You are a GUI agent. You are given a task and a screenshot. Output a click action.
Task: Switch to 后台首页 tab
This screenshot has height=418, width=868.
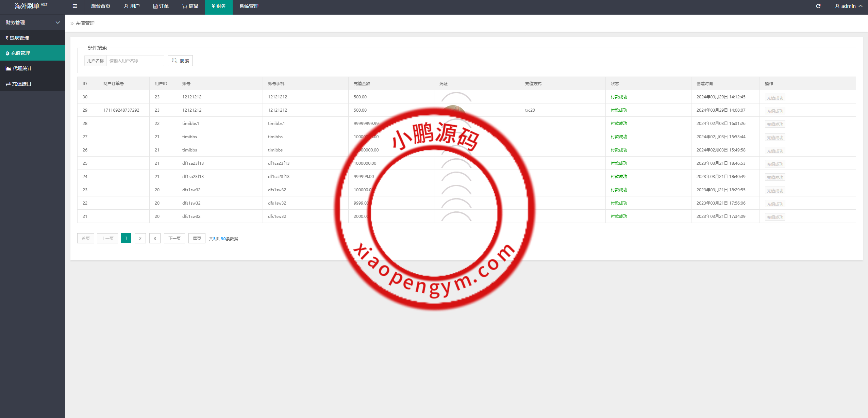tap(101, 6)
